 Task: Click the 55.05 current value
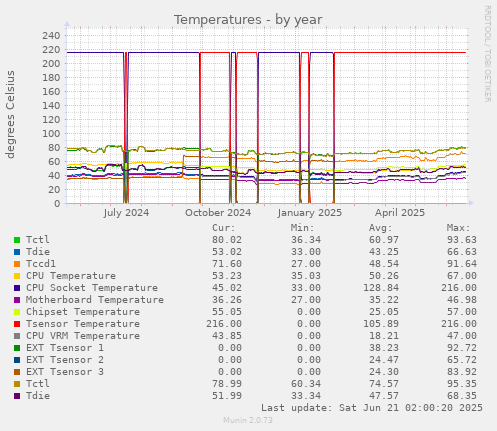[x=227, y=312]
